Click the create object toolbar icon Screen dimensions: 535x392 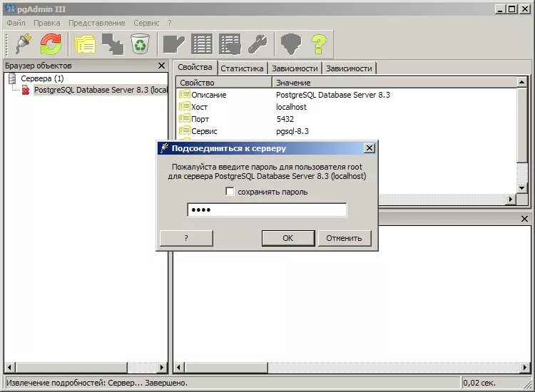(x=113, y=44)
